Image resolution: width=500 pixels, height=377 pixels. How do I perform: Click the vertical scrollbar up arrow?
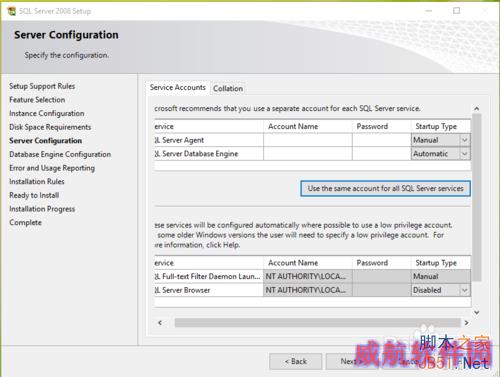coord(477,109)
